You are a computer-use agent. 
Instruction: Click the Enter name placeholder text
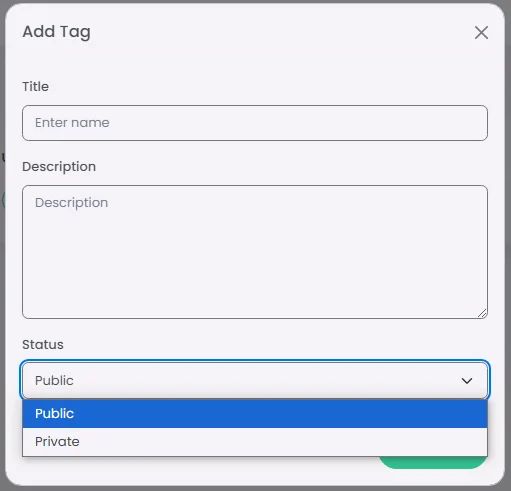click(72, 123)
